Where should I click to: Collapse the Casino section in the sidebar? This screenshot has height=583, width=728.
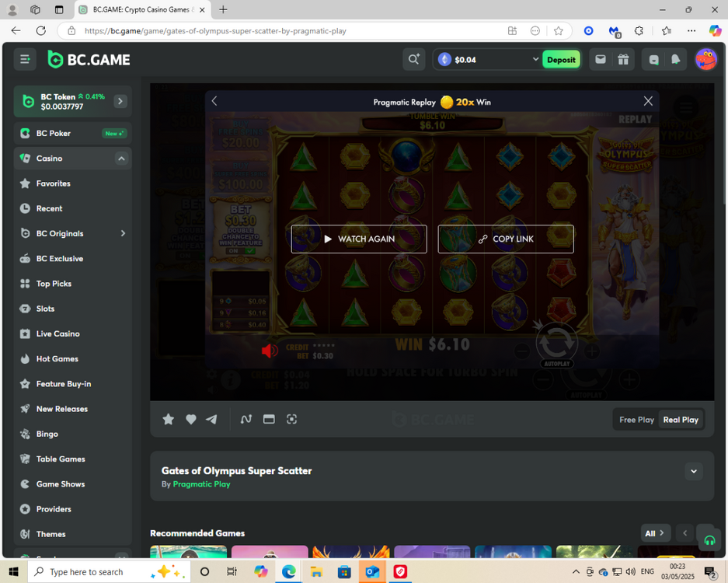121,159
